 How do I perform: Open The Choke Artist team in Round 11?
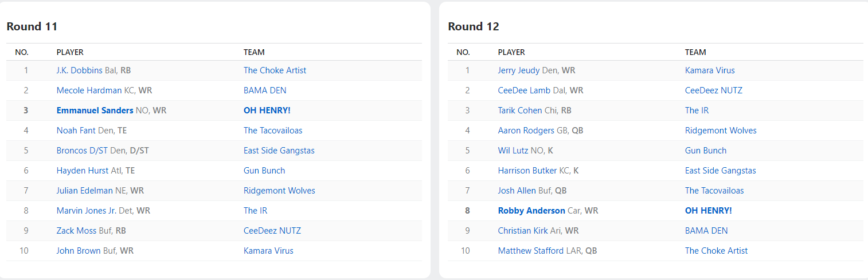tap(275, 70)
